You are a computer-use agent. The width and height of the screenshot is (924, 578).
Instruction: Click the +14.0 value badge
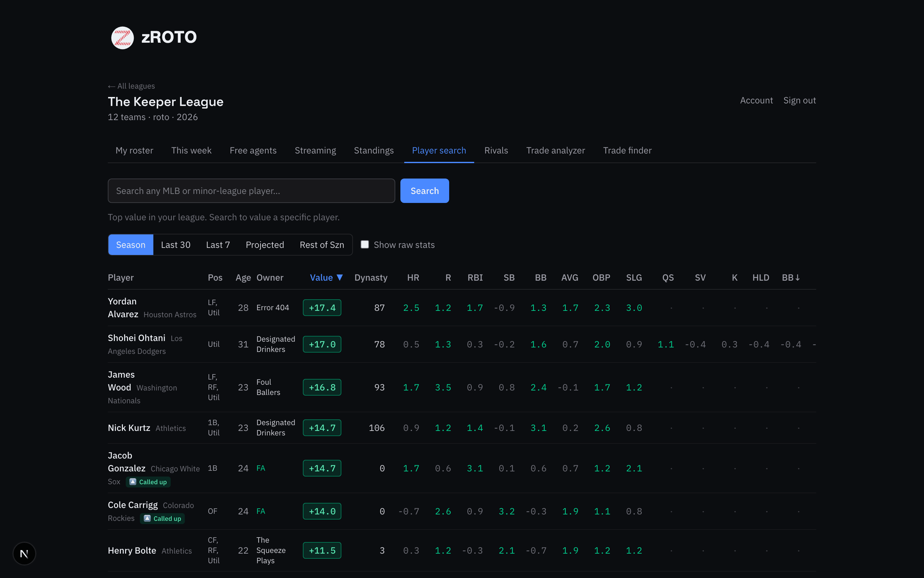click(x=322, y=511)
